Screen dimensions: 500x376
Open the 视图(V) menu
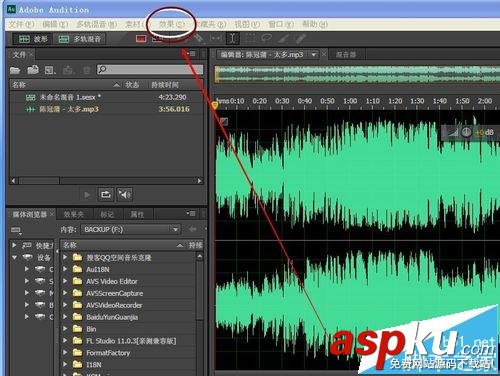tap(247, 24)
